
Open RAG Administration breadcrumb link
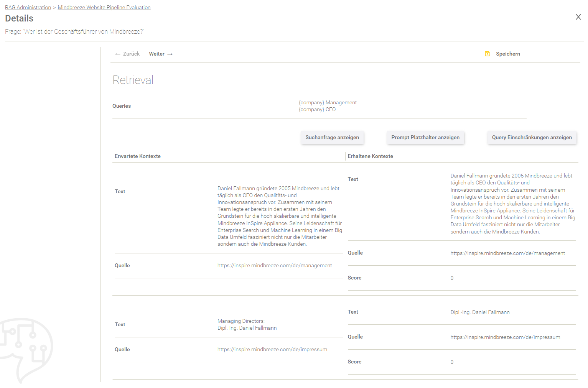click(x=28, y=7)
